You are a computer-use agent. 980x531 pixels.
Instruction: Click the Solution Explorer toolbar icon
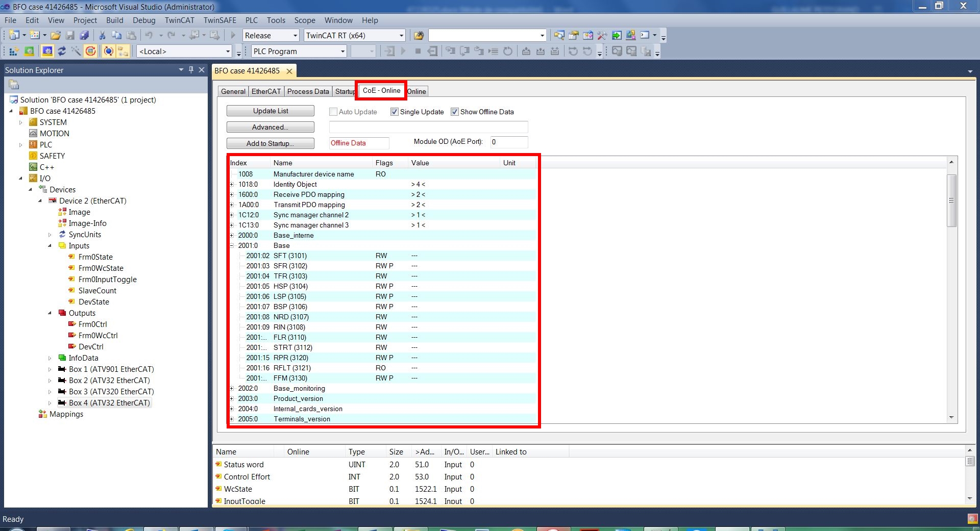559,35
